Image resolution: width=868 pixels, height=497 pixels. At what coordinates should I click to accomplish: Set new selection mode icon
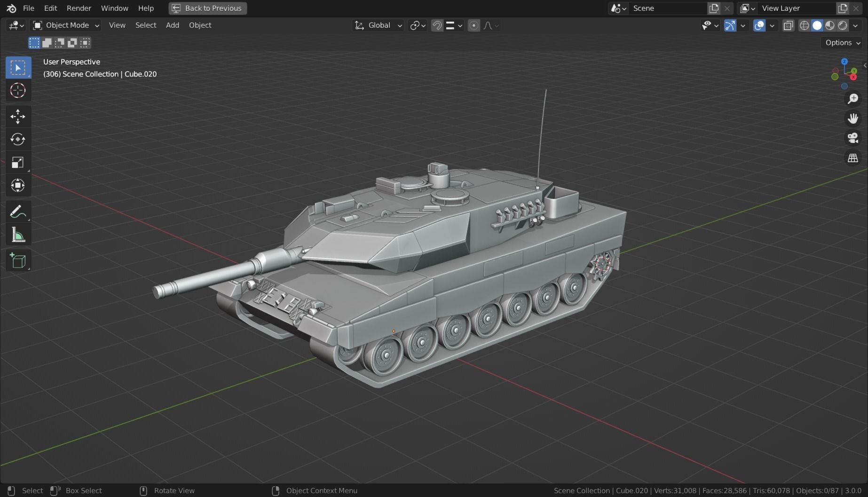pos(34,43)
